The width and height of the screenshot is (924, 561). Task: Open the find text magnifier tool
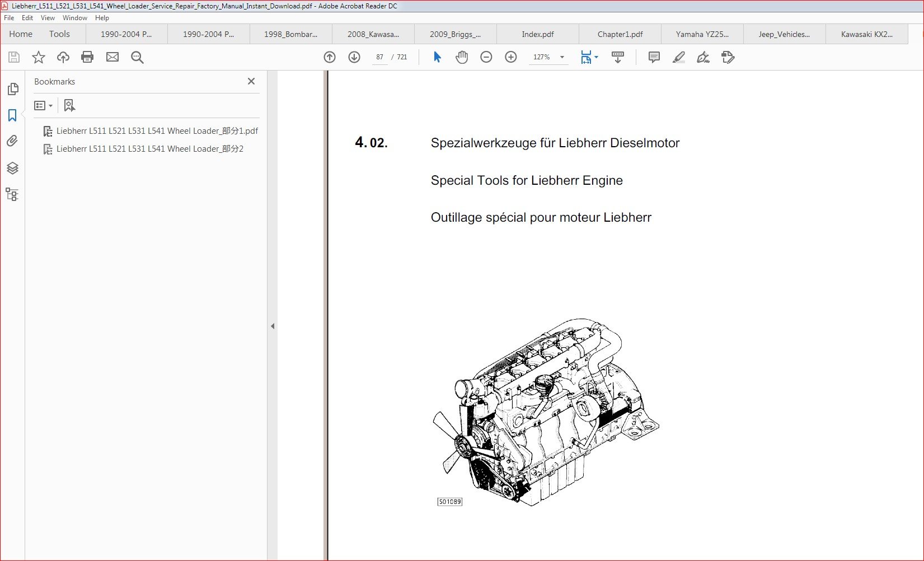tap(137, 57)
